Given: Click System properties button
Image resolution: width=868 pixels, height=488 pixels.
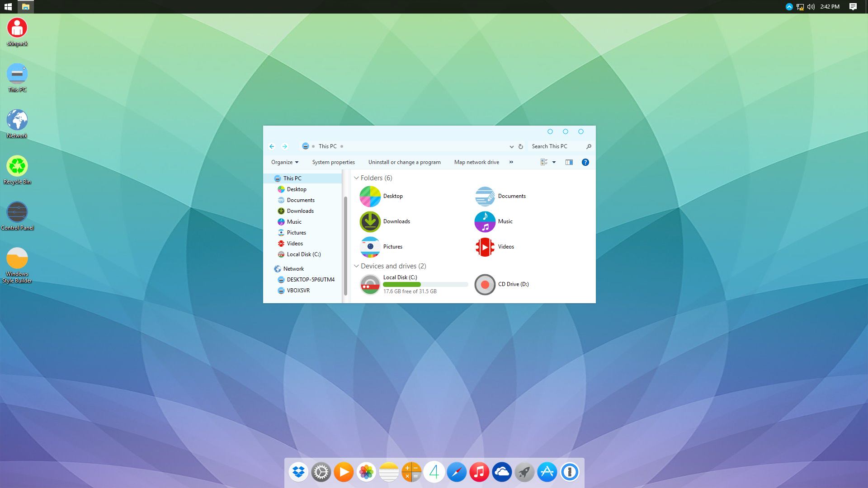Looking at the screenshot, I should (x=333, y=162).
